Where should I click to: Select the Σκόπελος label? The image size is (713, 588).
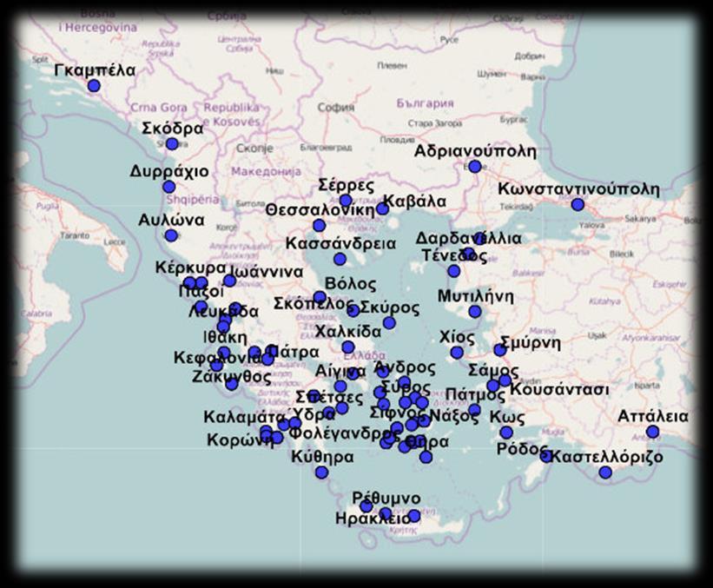314,304
